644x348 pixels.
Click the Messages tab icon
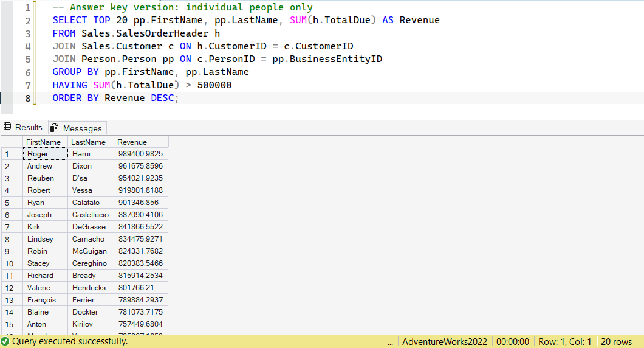point(54,128)
